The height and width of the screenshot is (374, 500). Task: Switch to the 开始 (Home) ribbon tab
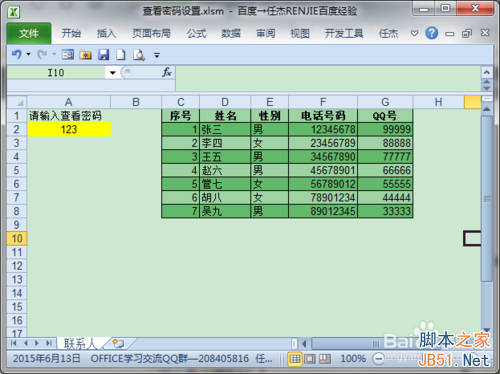71,33
